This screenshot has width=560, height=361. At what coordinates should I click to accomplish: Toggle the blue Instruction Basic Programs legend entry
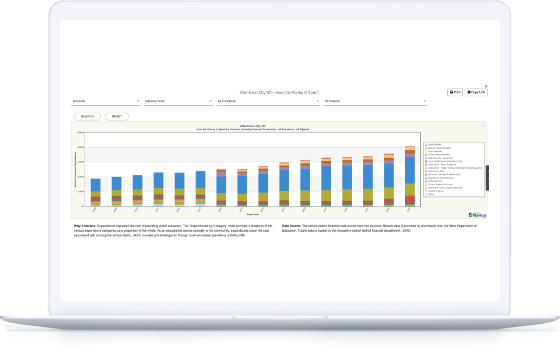point(440,165)
